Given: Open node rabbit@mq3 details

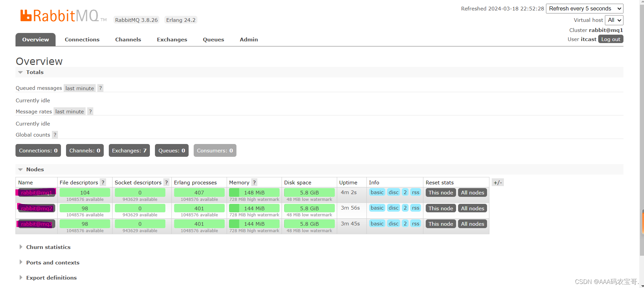Looking at the screenshot, I should point(36,224).
